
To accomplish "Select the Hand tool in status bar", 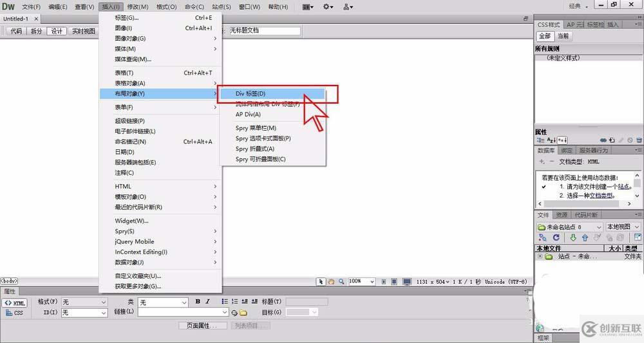I will point(331,281).
